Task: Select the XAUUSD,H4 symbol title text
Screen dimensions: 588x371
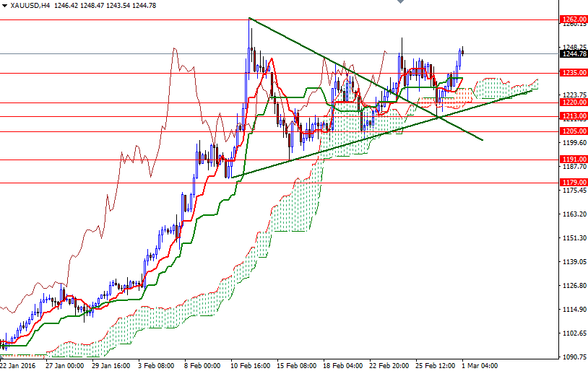Action: [x=31, y=6]
